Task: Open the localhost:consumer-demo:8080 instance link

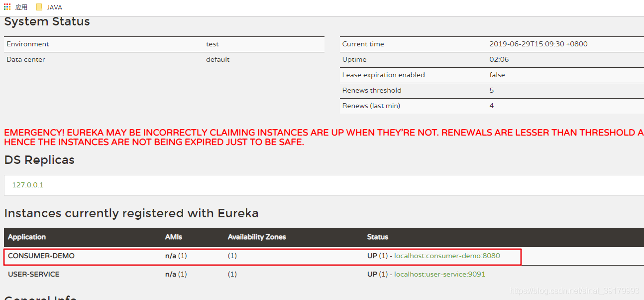Action: pyautogui.click(x=447, y=256)
